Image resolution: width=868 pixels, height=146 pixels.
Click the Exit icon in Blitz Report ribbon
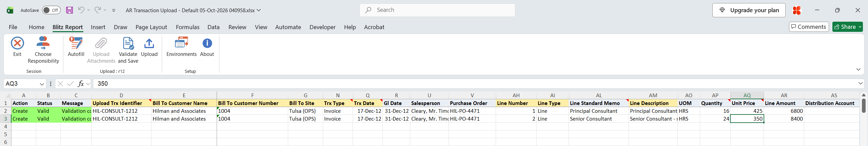click(17, 43)
